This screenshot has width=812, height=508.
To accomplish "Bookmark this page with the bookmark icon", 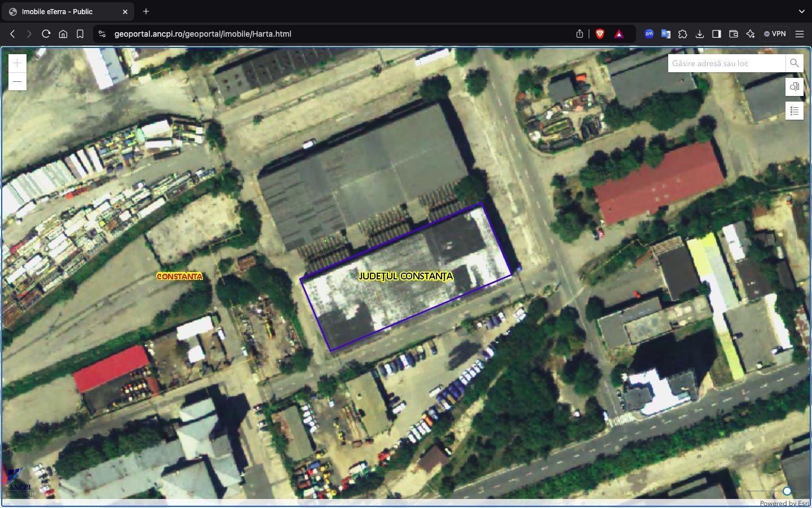I will tap(80, 34).
